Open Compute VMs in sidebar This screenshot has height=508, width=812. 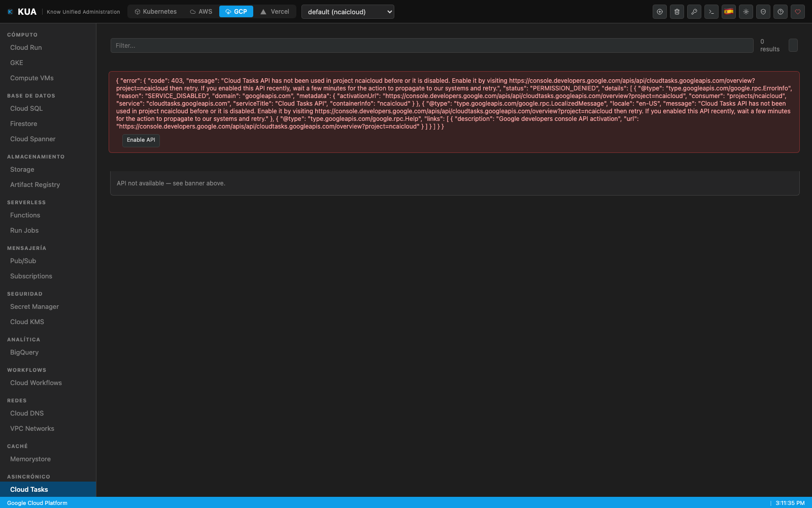[x=48, y=78]
